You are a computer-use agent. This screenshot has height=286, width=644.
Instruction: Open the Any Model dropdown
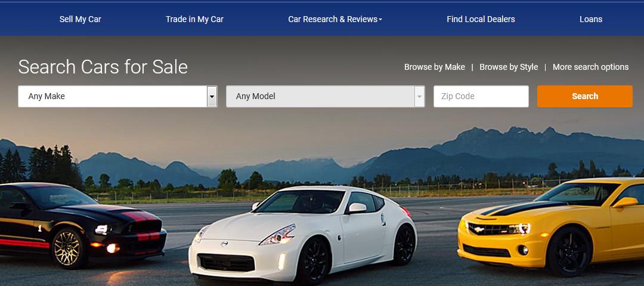[x=326, y=96]
